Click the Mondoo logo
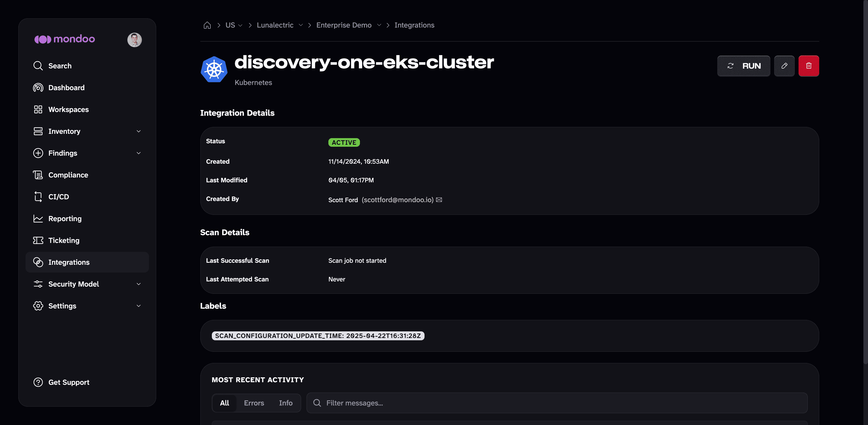 (x=65, y=39)
